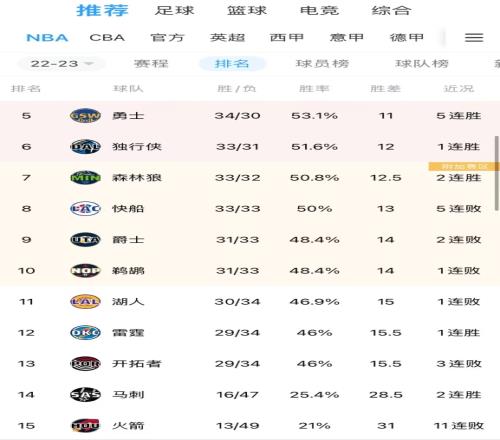Click the 胜/负 column header
500x440 pixels.
pyautogui.click(x=237, y=89)
